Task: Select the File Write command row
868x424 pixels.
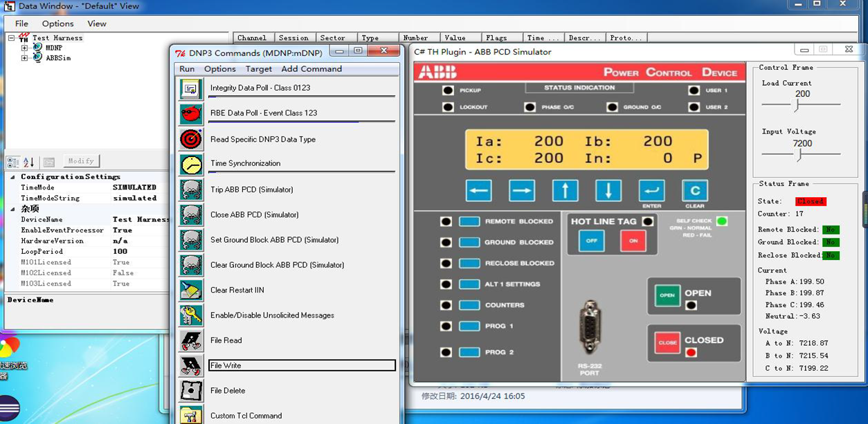Action: pyautogui.click(x=301, y=365)
